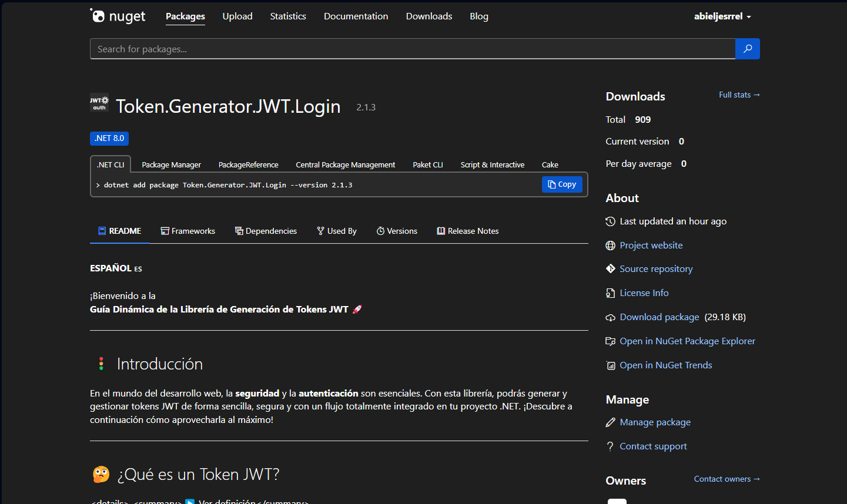The image size is (847, 504).
Task: Click the ¿Qué es un Token JWT? heading
Action: pos(198,475)
